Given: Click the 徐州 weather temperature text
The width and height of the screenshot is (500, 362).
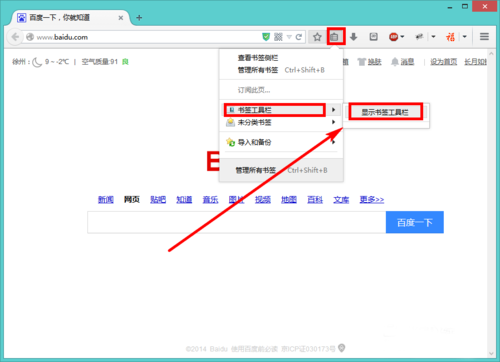Looking at the screenshot, I should (41, 62).
